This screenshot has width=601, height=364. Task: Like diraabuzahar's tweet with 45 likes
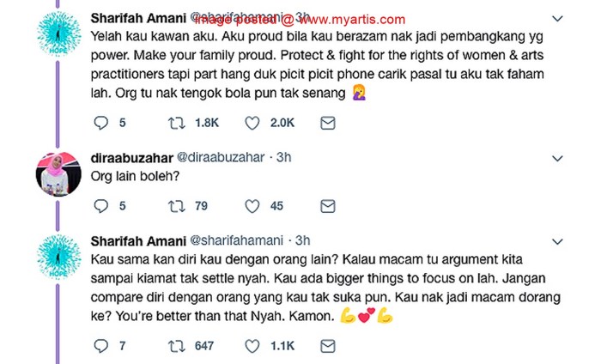[252, 206]
